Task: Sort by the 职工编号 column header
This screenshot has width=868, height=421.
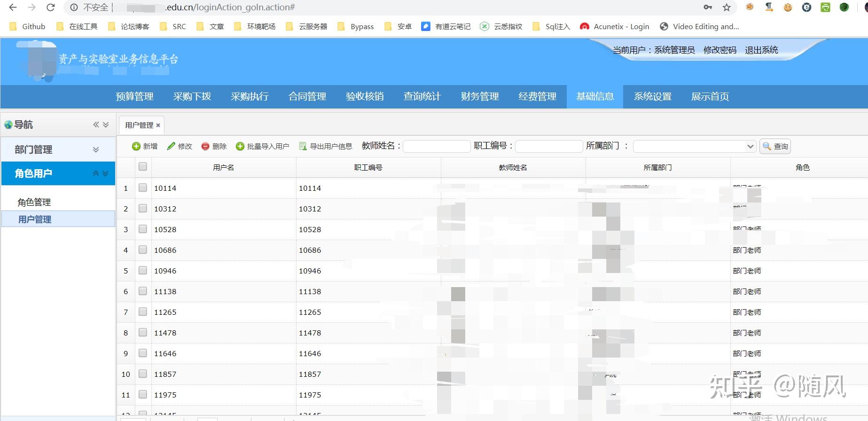Action: (x=368, y=167)
